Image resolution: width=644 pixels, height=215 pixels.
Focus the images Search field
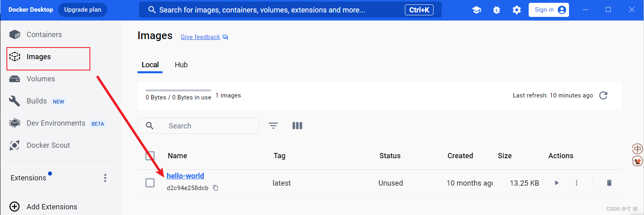coord(198,126)
